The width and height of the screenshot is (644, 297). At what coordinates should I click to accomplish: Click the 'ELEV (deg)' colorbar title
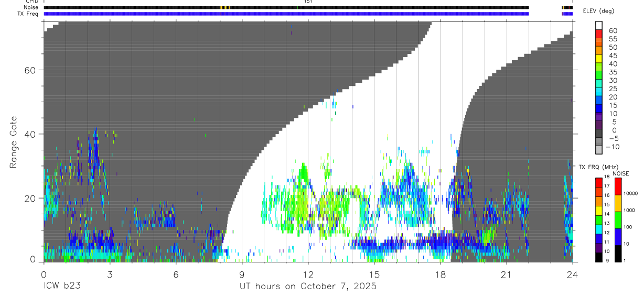click(598, 11)
